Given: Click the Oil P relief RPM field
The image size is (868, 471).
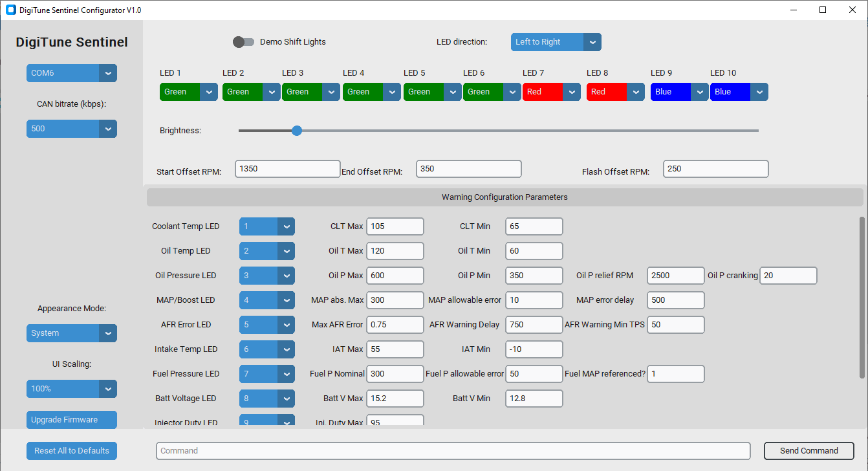Looking at the screenshot, I should point(676,276).
